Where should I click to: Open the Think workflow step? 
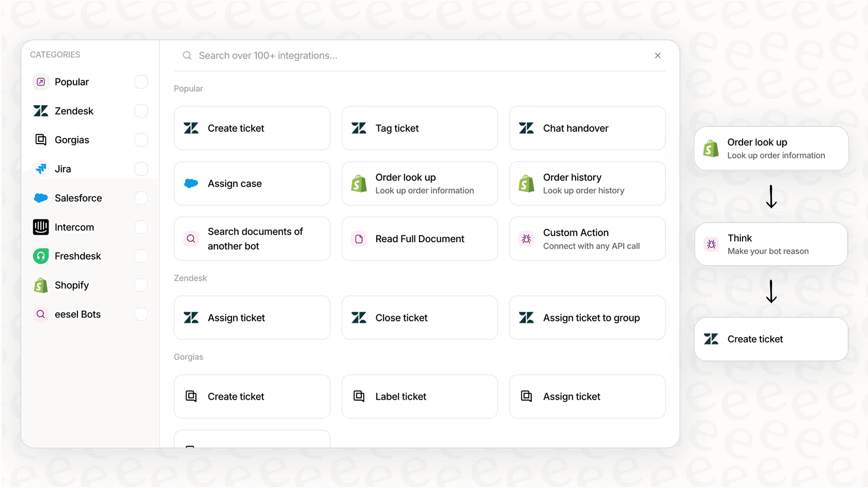click(x=771, y=244)
